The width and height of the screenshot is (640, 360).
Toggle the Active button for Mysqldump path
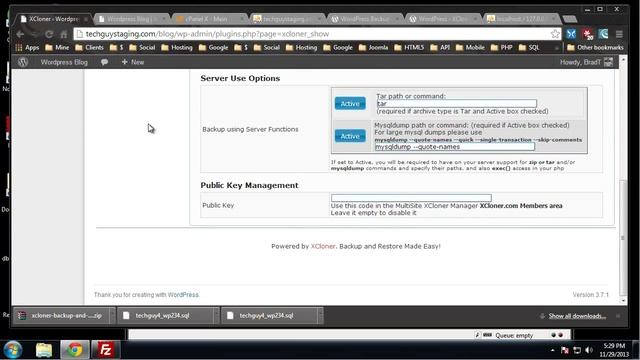coord(350,136)
